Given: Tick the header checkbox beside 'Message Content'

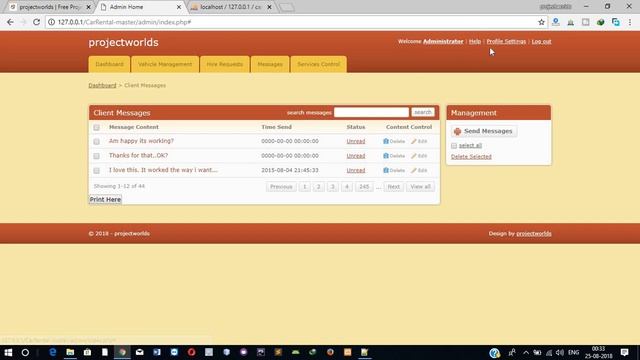Looking at the screenshot, I should (x=96, y=127).
